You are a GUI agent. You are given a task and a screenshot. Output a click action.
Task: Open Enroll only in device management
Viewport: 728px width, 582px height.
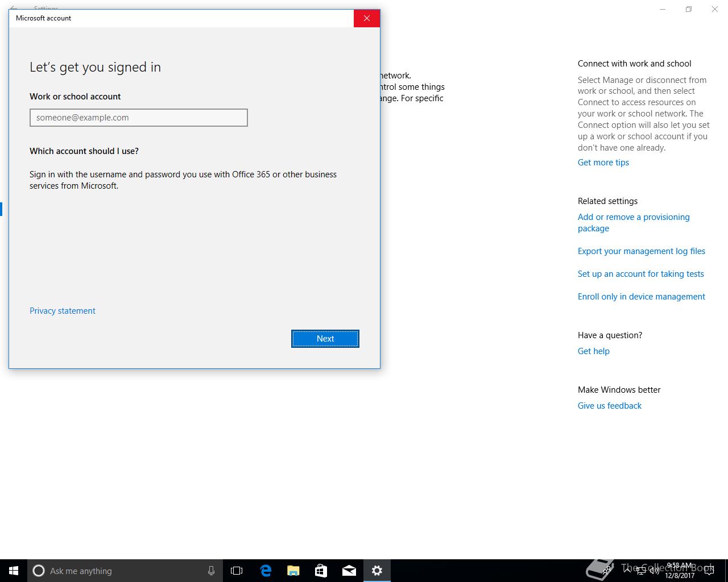coord(642,297)
